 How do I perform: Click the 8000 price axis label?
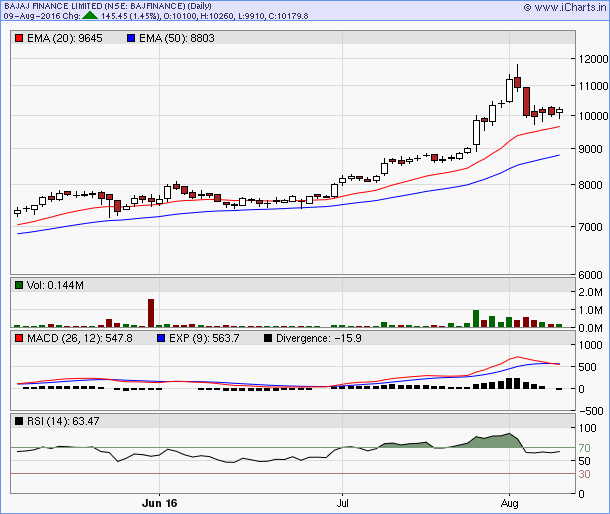pos(590,185)
